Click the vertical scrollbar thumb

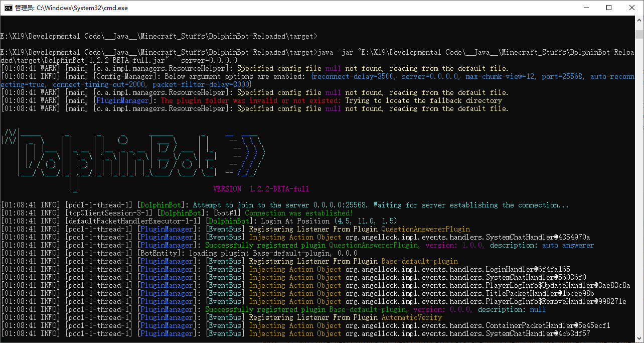coord(639,34)
